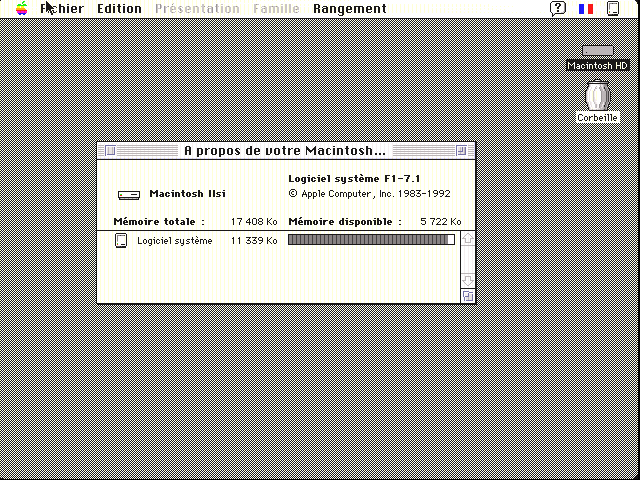
Task: Open the French flag keyboard menu
Action: pos(586,9)
